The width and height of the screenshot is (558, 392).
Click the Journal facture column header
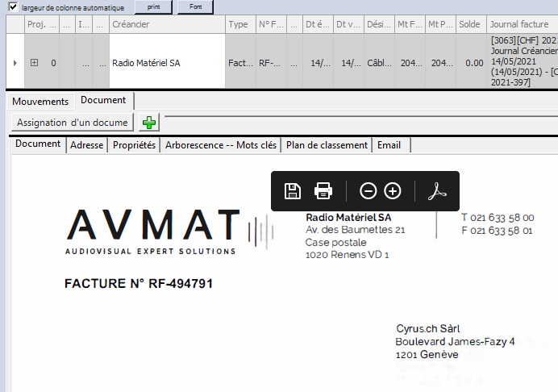click(522, 24)
